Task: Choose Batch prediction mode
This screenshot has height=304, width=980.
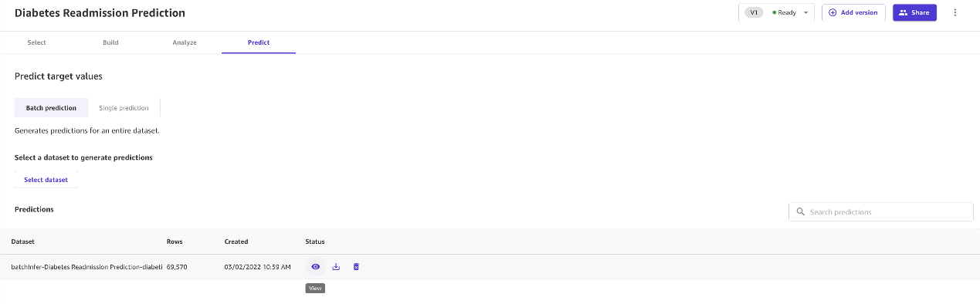Action: click(x=51, y=108)
